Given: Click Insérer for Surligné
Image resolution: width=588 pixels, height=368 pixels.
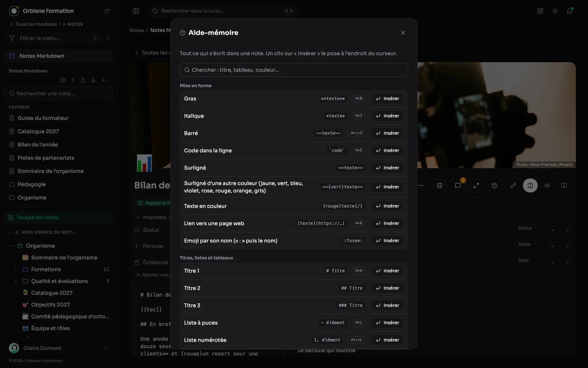Looking at the screenshot, I should [x=387, y=168].
